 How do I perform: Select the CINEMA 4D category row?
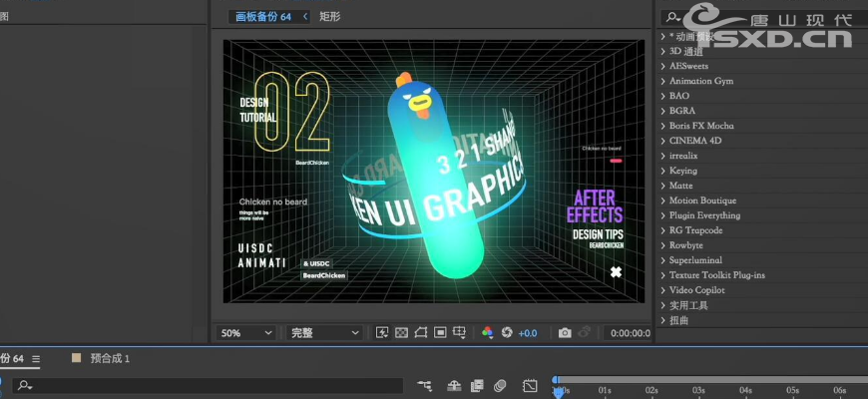coord(761,141)
